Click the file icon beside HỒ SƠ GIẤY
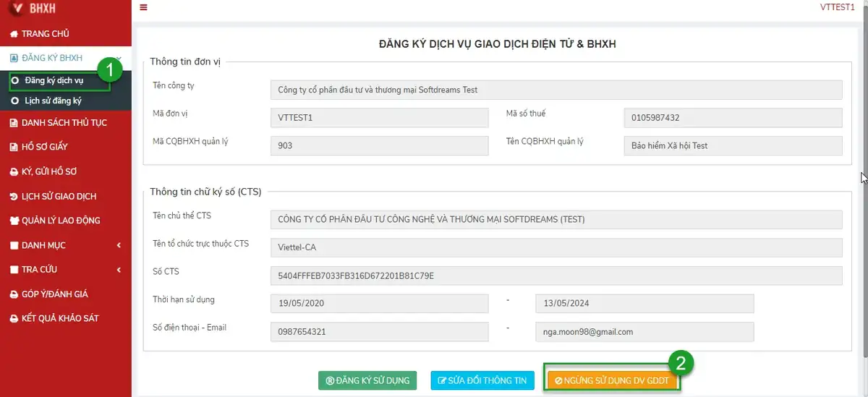 [x=14, y=147]
